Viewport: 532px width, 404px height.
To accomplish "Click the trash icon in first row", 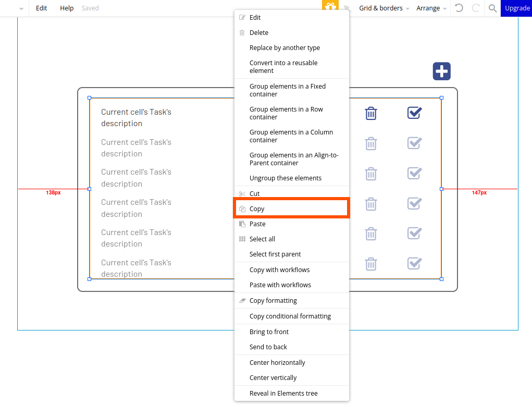I will click(371, 113).
